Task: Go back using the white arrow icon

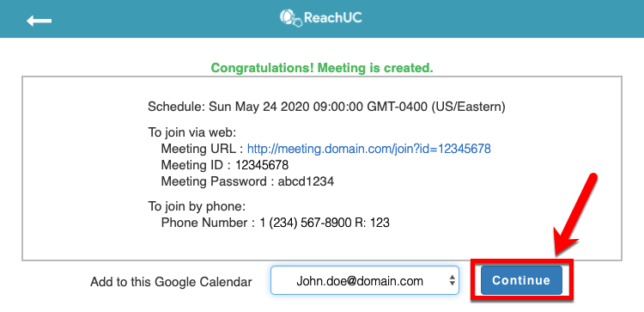Action: point(39,20)
